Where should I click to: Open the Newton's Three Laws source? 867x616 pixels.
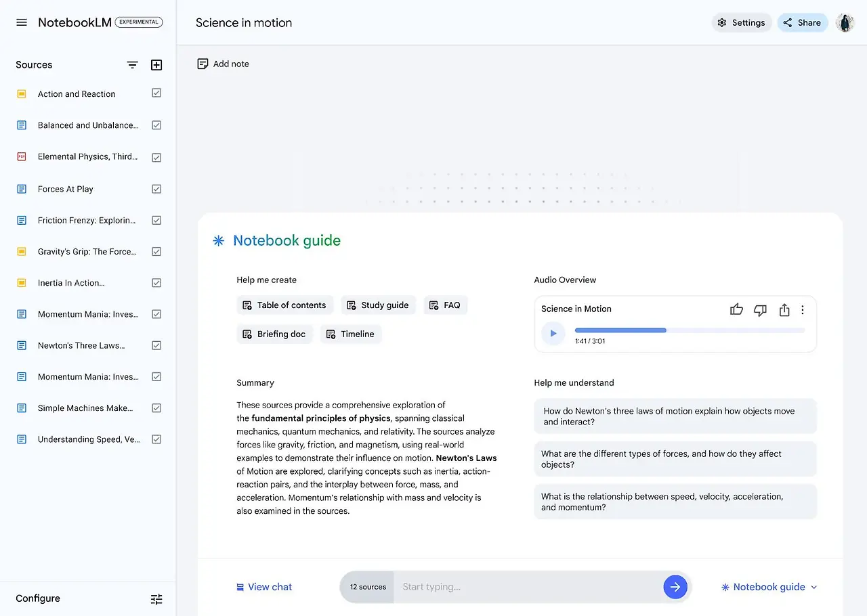click(x=81, y=345)
